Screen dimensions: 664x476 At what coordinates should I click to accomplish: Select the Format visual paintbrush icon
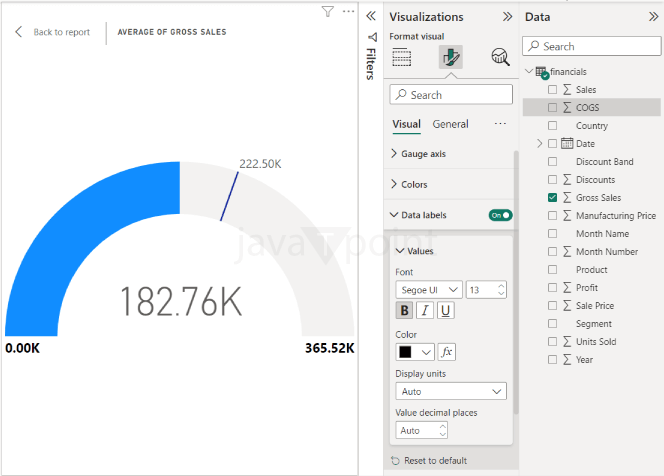[451, 57]
